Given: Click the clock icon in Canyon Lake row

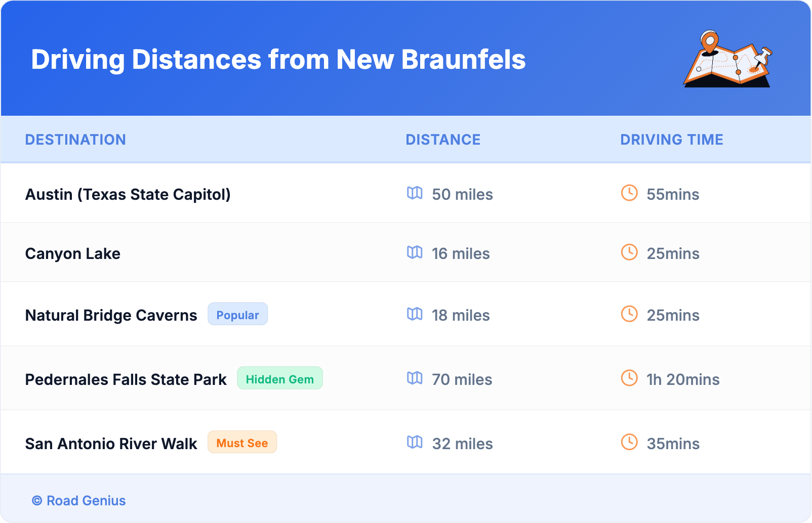Looking at the screenshot, I should 629,252.
